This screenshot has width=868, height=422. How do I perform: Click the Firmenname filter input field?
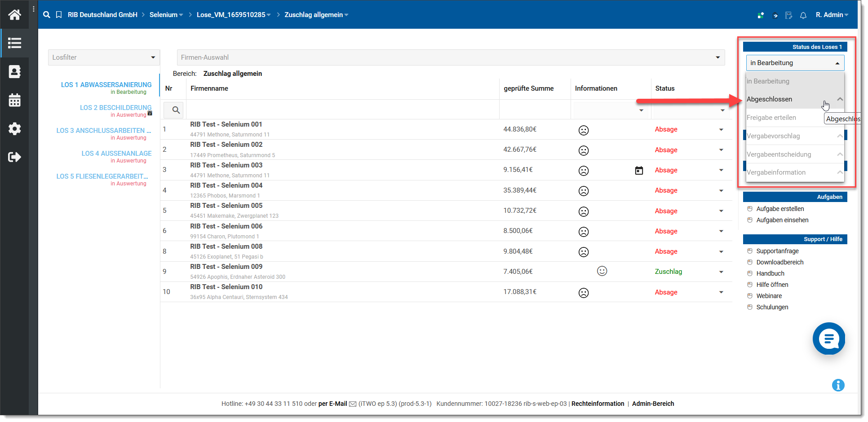tap(342, 110)
